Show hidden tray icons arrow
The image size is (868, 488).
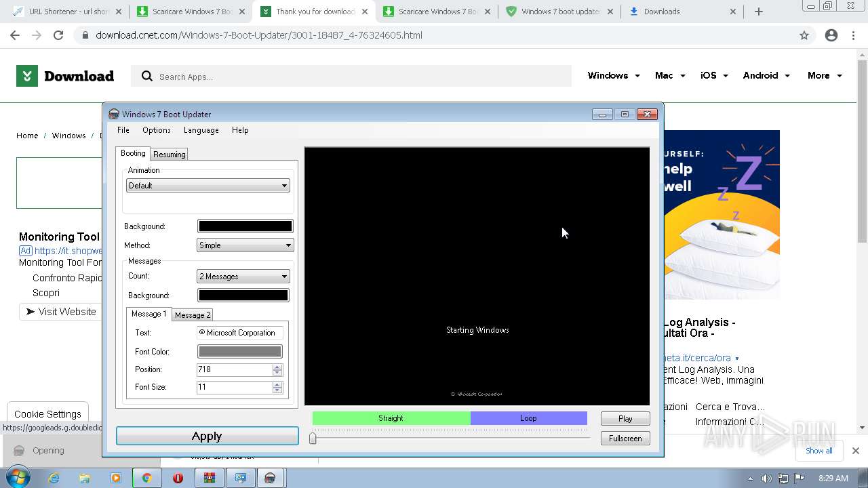(750, 478)
